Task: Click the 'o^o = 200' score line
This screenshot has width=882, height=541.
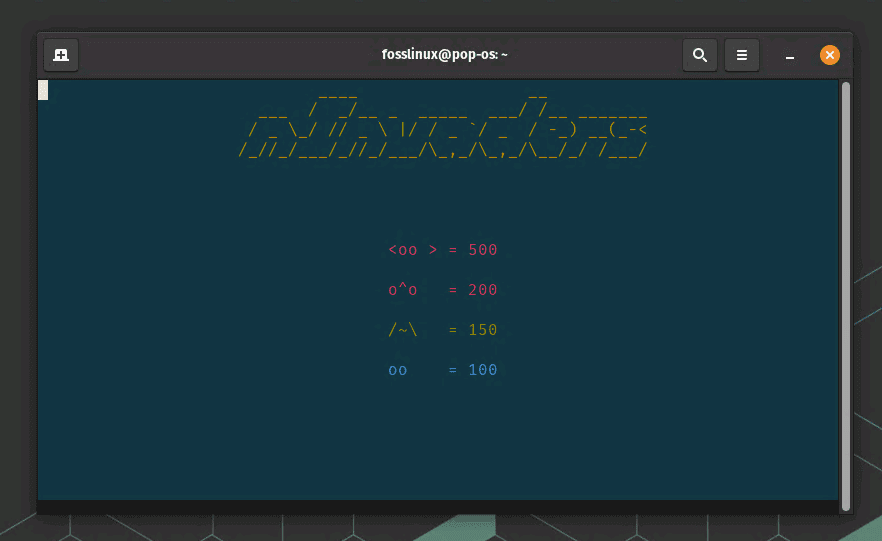Action: [x=443, y=290]
